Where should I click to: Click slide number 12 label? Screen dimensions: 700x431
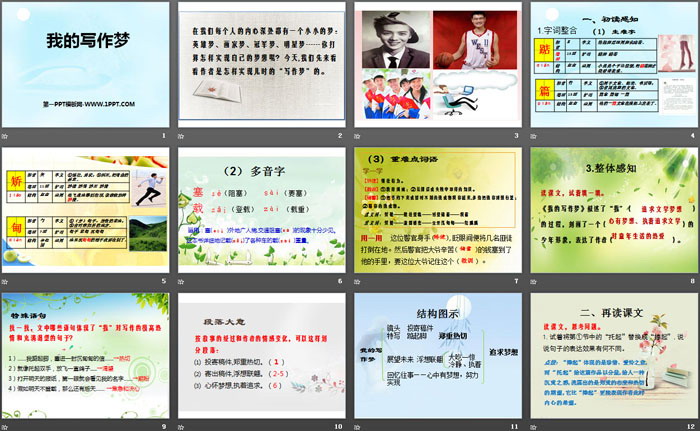click(691, 427)
